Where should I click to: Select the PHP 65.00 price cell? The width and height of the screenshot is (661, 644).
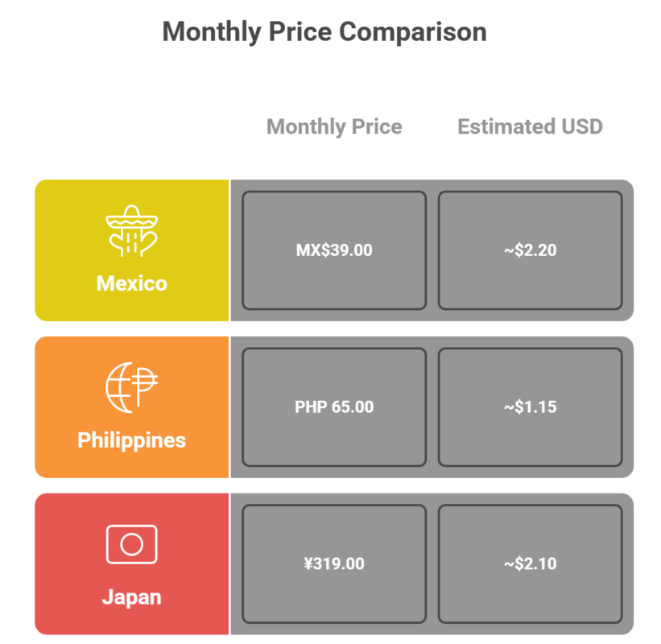(334, 407)
